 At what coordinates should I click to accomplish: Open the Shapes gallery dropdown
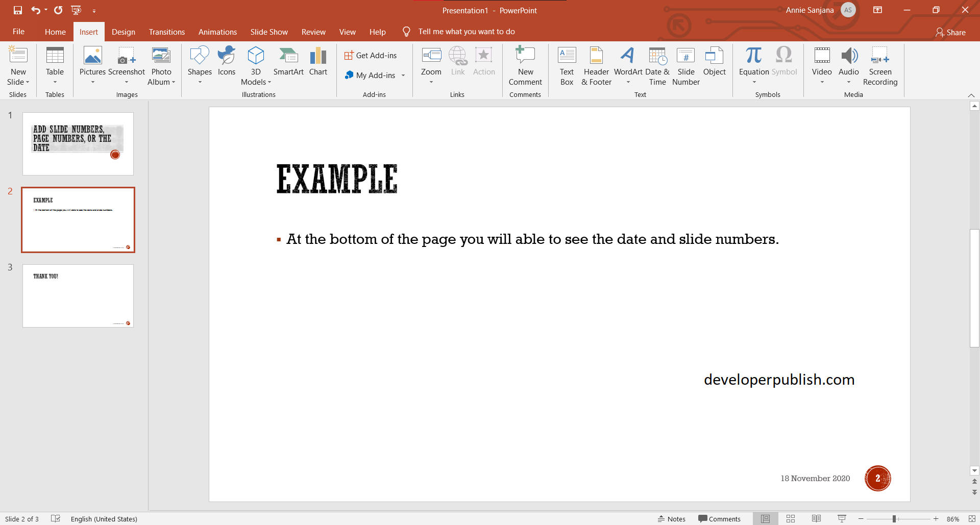coord(199,82)
